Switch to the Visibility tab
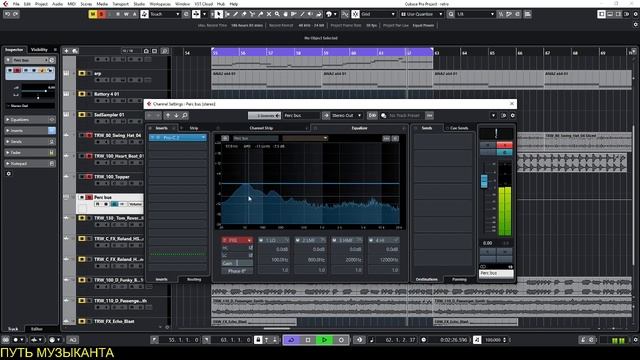This screenshot has width=640, height=360. point(40,50)
